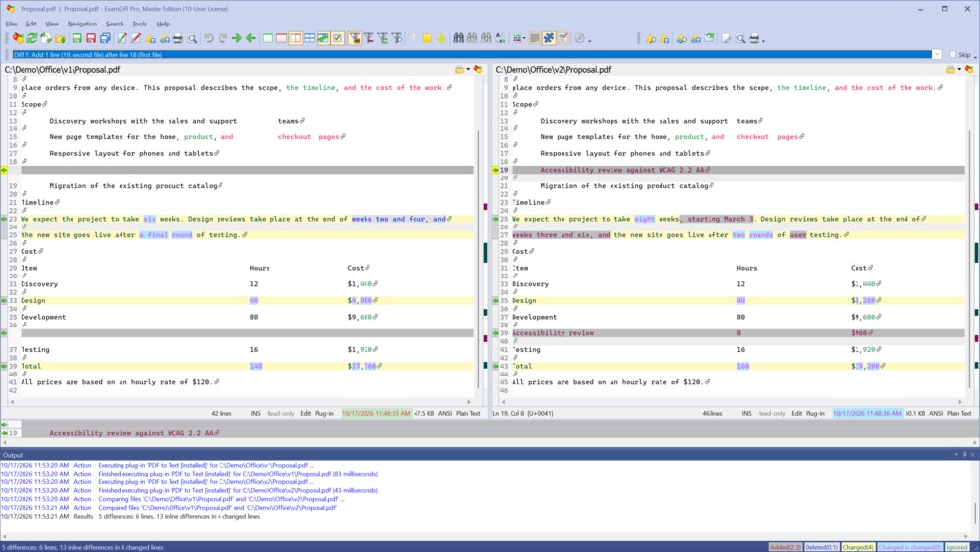980x552 pixels.
Task: Expand right pane folder history dropdown arrow
Action: point(959,70)
